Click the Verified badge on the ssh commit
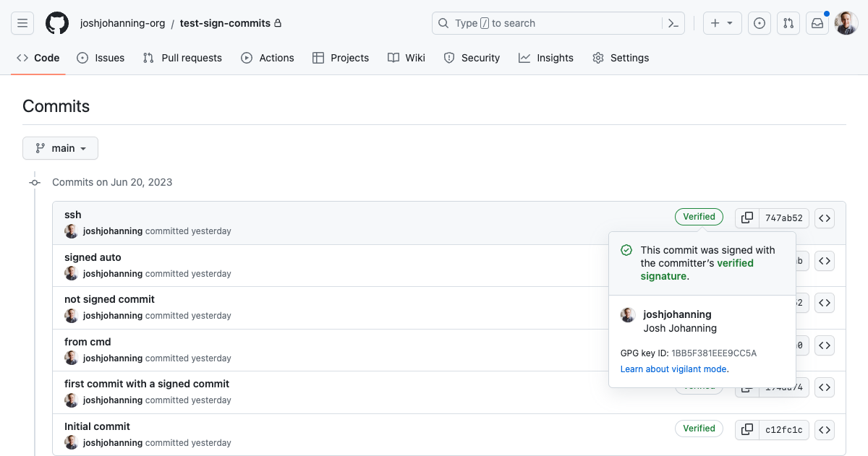 699,216
